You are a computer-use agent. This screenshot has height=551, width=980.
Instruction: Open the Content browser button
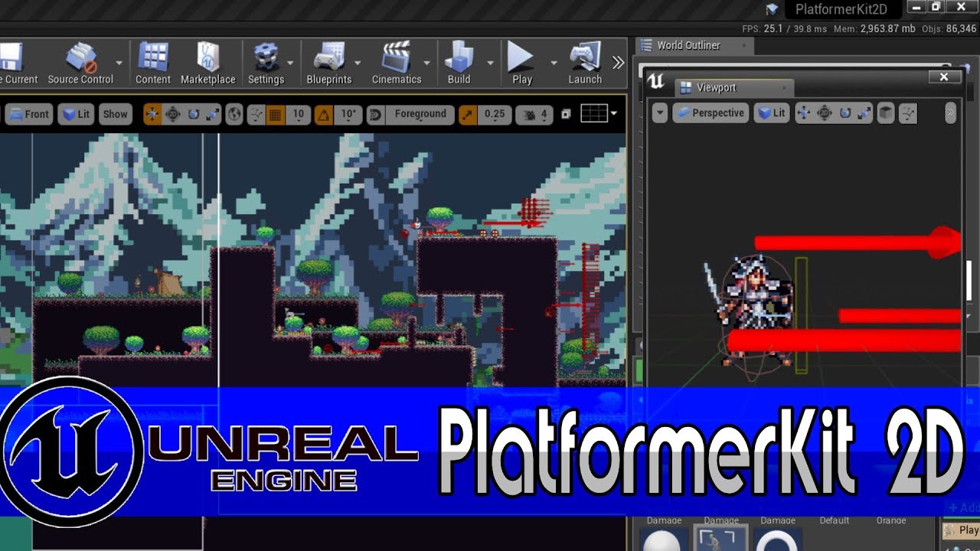pyautogui.click(x=153, y=64)
